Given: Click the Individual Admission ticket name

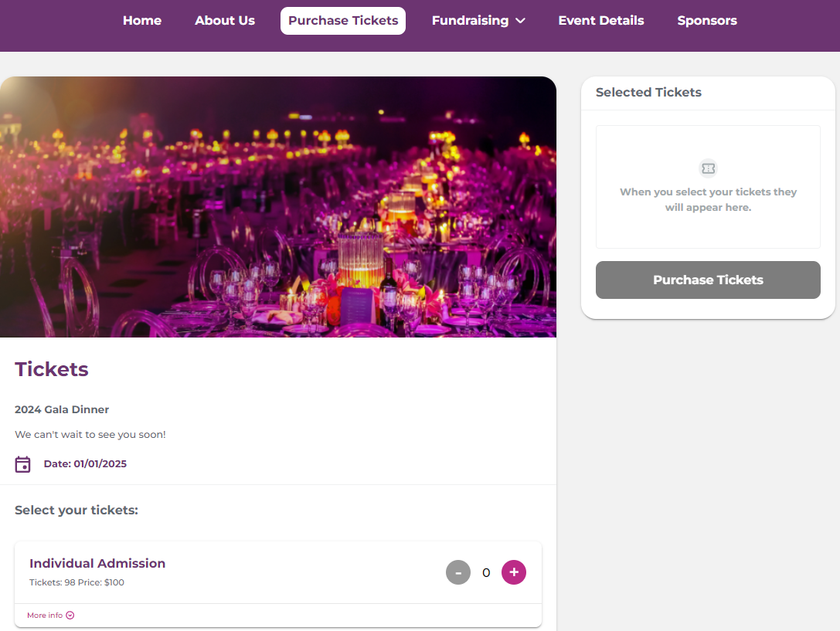Looking at the screenshot, I should (97, 563).
